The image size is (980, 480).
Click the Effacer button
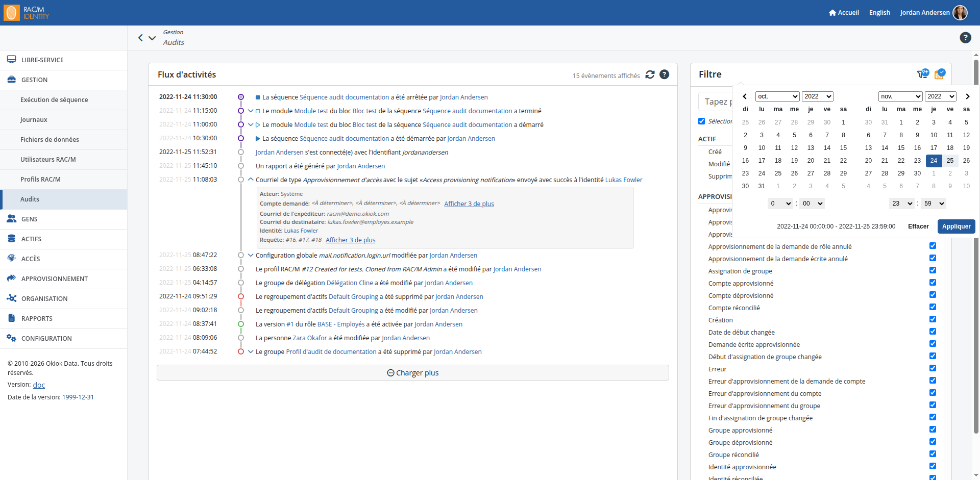pos(918,226)
